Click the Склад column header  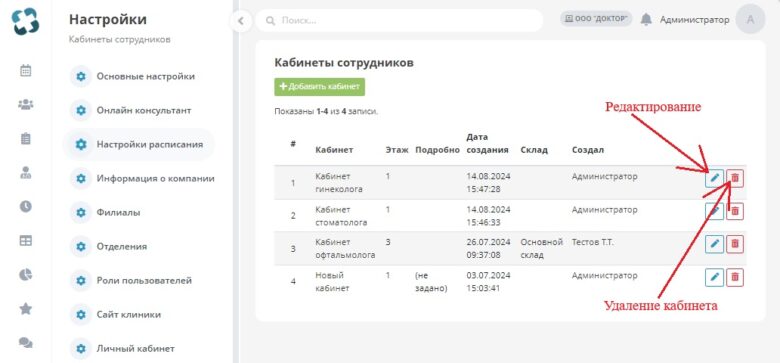point(534,150)
